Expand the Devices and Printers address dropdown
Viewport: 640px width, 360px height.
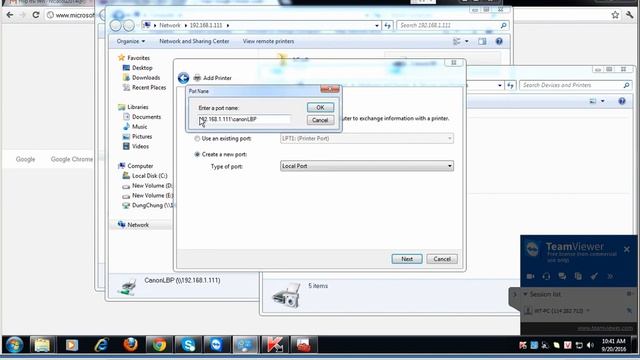500,85
